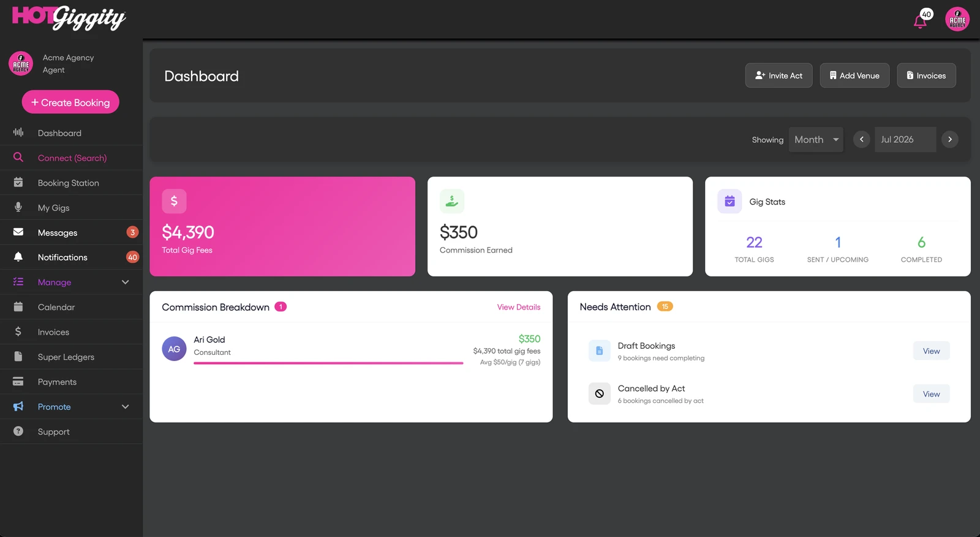
Task: Open the My Gigs menu item
Action: coord(71,207)
